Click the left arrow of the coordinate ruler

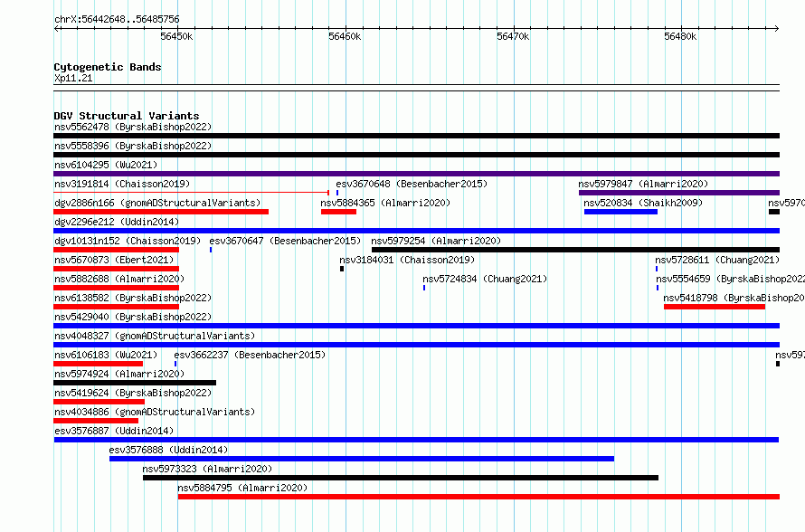click(56, 29)
